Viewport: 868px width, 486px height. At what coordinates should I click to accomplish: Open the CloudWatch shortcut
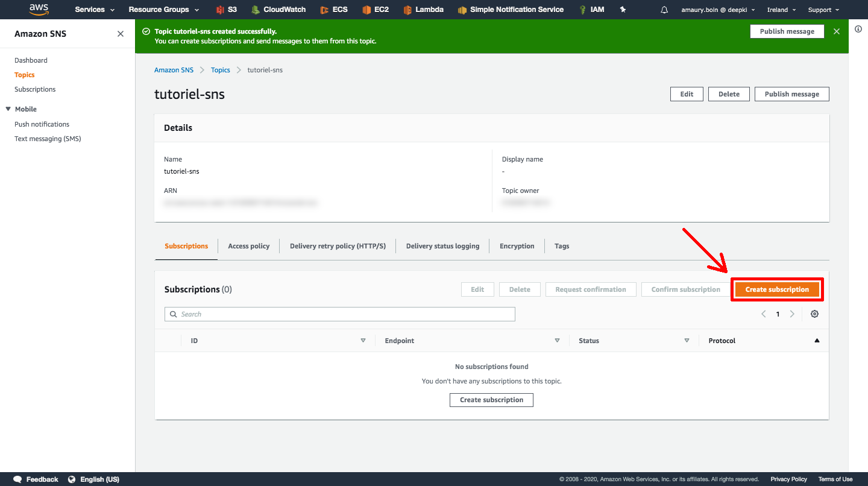coord(278,10)
